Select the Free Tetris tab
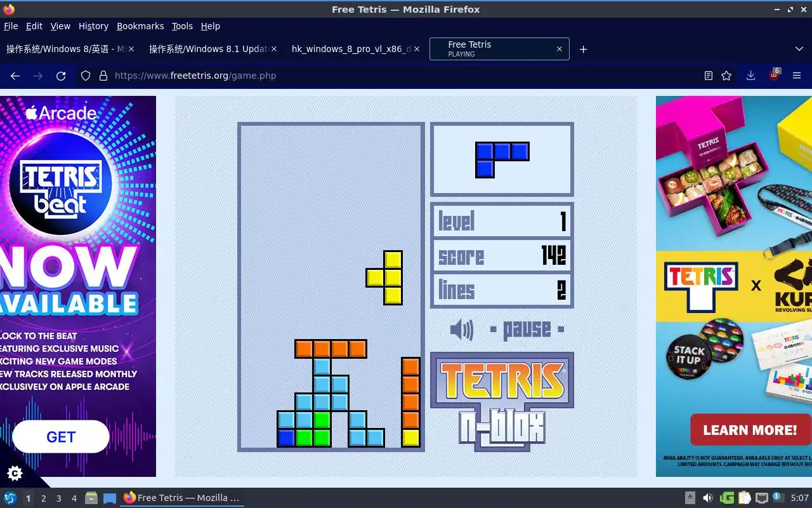 click(x=499, y=49)
